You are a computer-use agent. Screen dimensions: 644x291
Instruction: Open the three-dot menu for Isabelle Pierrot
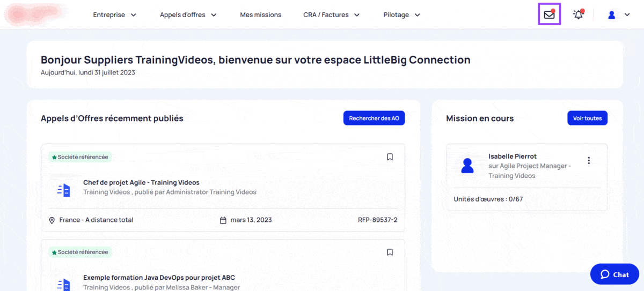(x=589, y=160)
